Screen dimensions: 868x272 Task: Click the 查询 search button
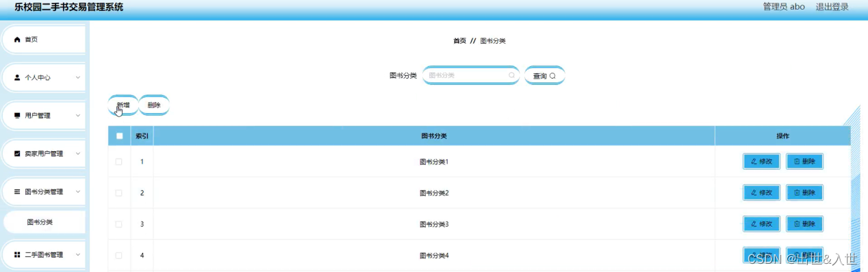pyautogui.click(x=544, y=76)
